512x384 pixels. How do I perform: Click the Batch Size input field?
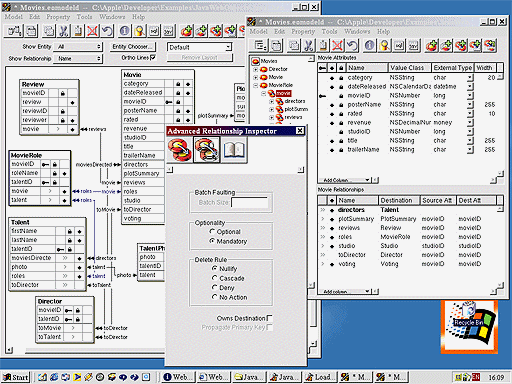point(249,202)
